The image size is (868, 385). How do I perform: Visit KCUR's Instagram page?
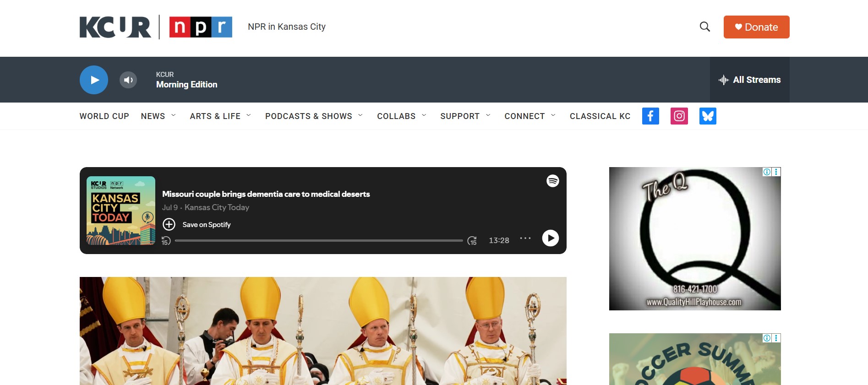pyautogui.click(x=679, y=116)
